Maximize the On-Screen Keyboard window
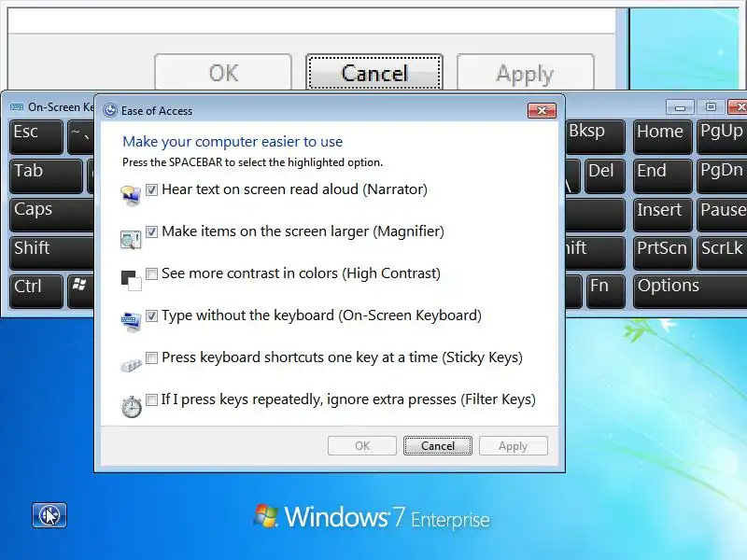 [x=711, y=107]
